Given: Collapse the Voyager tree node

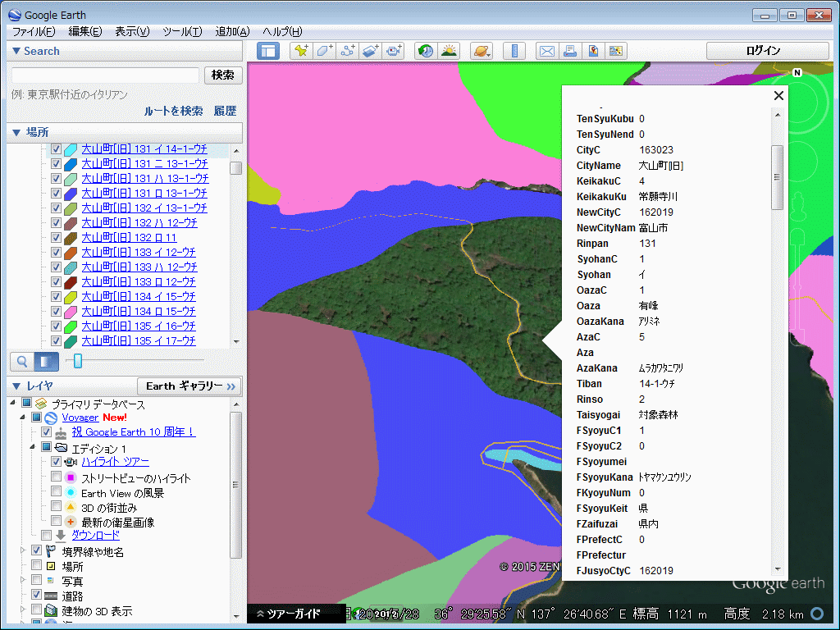Looking at the screenshot, I should (x=22, y=418).
